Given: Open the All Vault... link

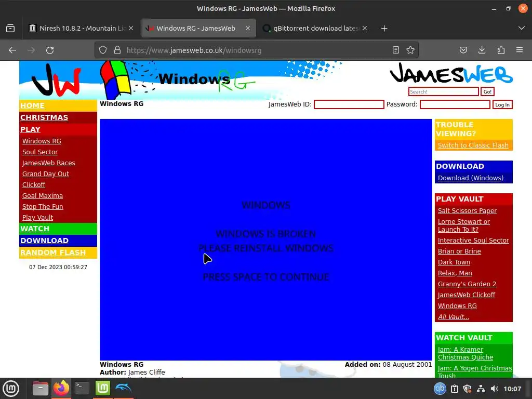Looking at the screenshot, I should [x=453, y=316].
